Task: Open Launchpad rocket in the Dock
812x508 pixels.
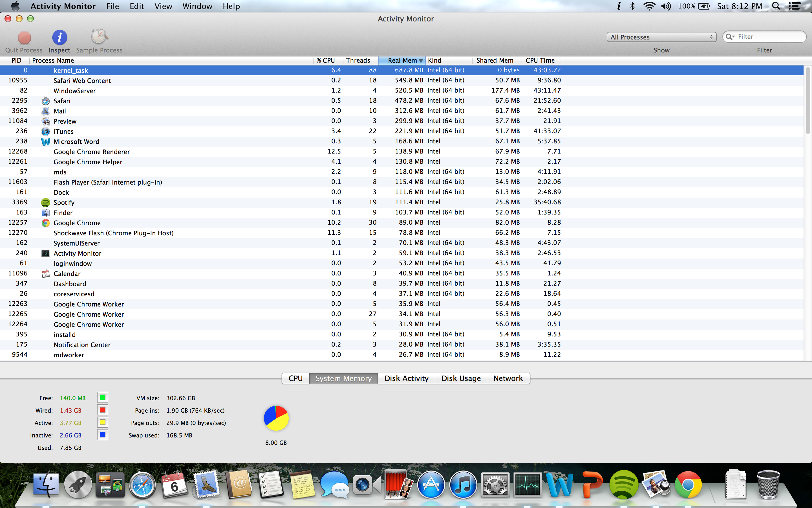Action: (78, 485)
